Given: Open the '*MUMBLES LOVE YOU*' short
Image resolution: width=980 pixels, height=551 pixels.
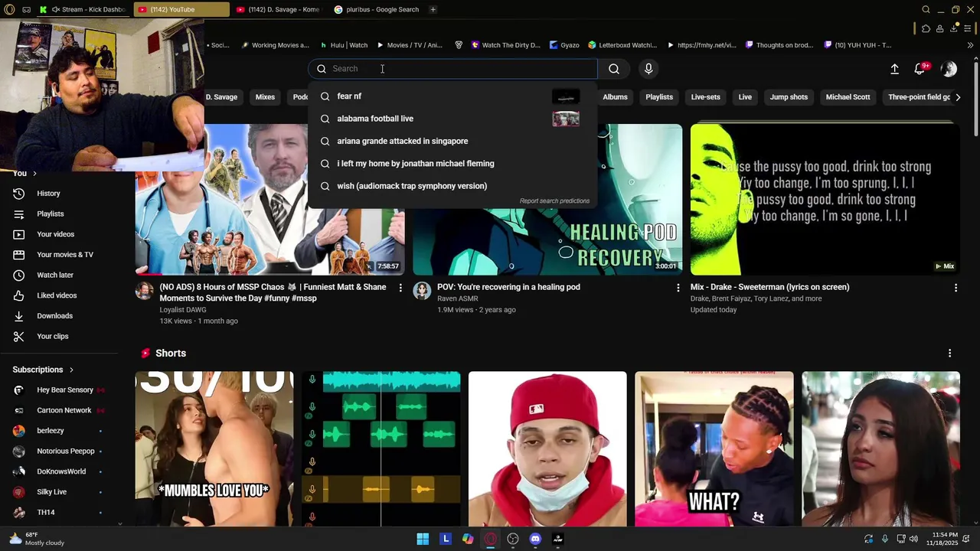Looking at the screenshot, I should [x=214, y=449].
